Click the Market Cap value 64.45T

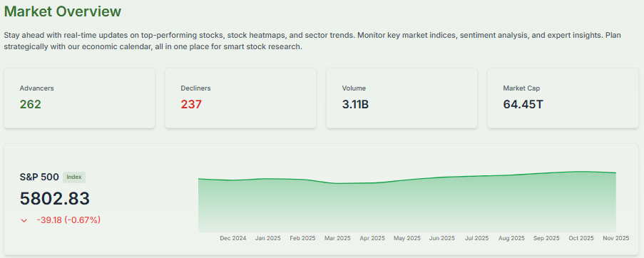523,105
